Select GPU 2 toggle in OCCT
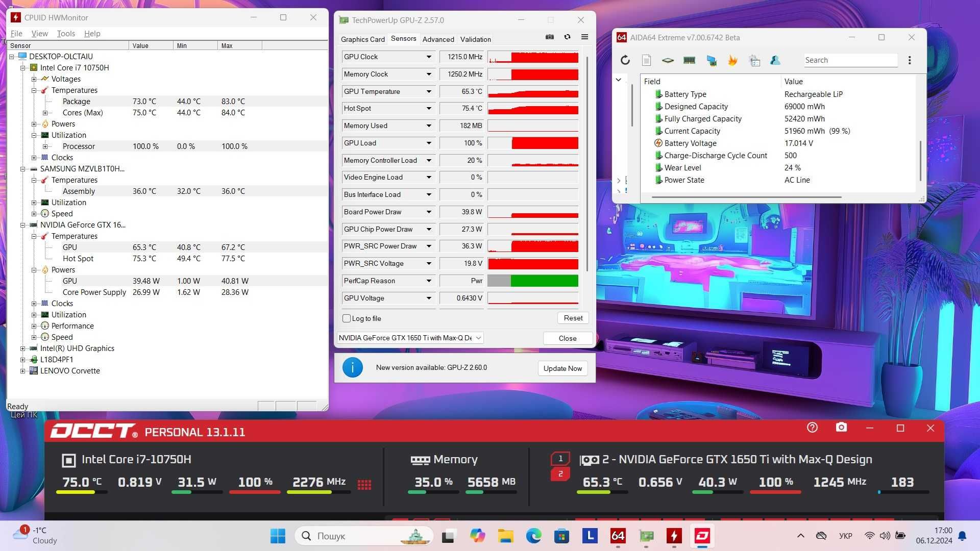 (x=560, y=474)
